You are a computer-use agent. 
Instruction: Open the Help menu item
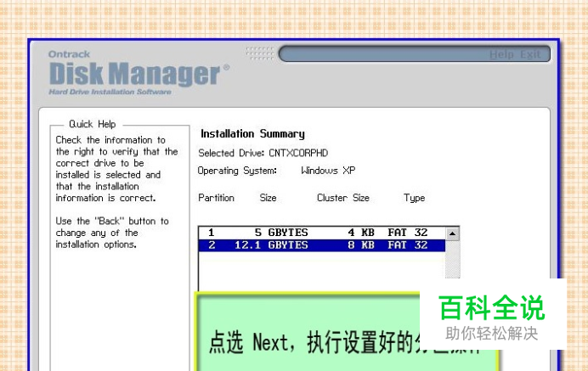501,54
